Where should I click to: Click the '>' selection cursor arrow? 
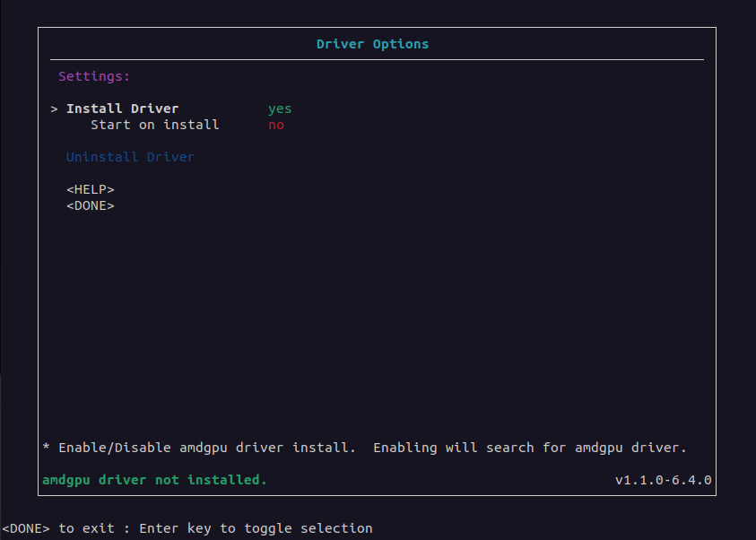55,109
